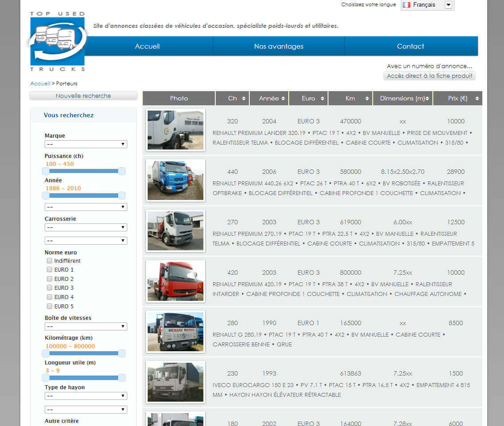Click the Longueur utile slider left handle

click(x=46, y=378)
